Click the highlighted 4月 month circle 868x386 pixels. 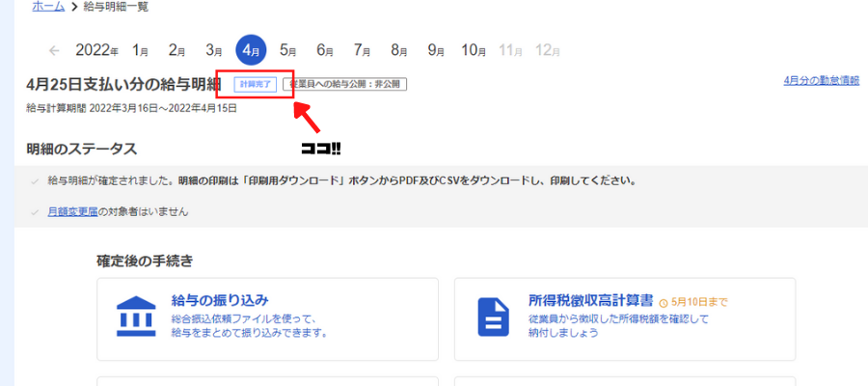pos(252,50)
